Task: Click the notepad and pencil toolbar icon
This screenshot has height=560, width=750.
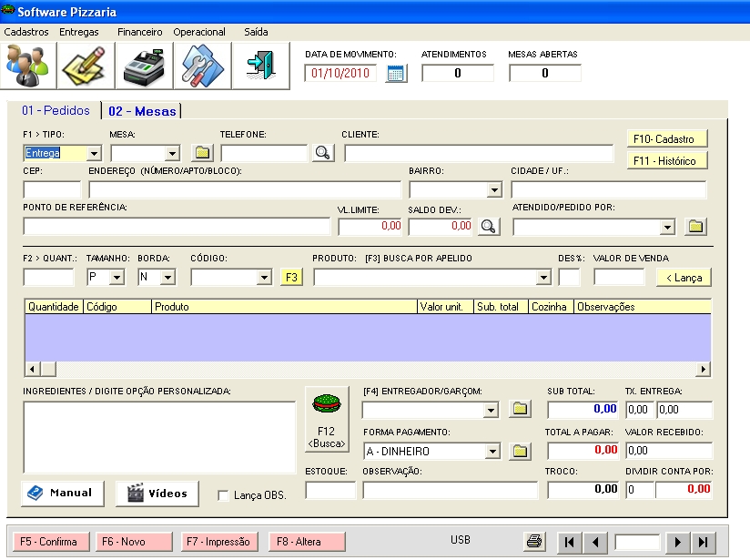Action: tap(86, 66)
